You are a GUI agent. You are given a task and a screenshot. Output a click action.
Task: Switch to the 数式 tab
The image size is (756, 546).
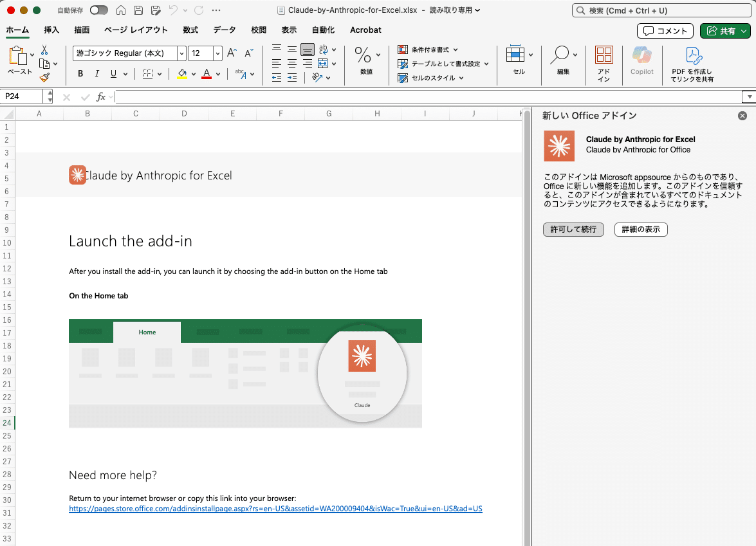(190, 30)
